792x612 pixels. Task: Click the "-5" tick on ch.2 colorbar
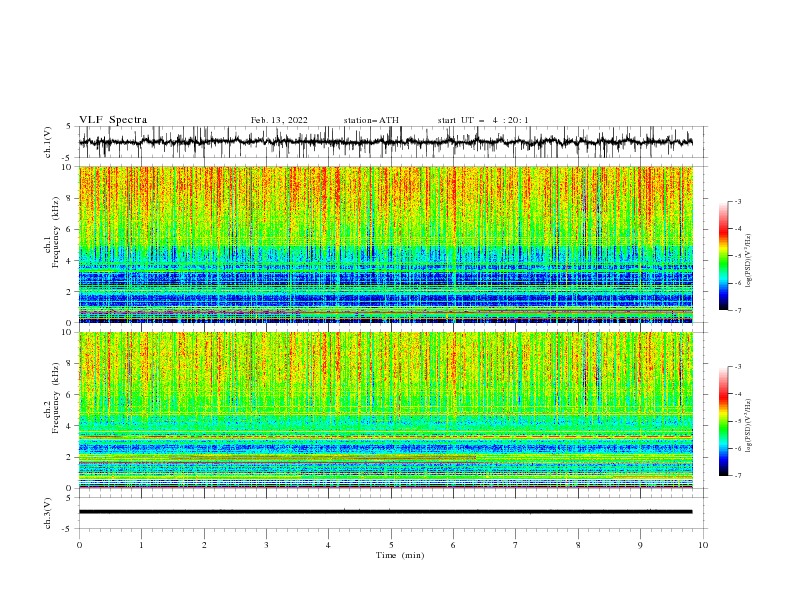coord(737,421)
